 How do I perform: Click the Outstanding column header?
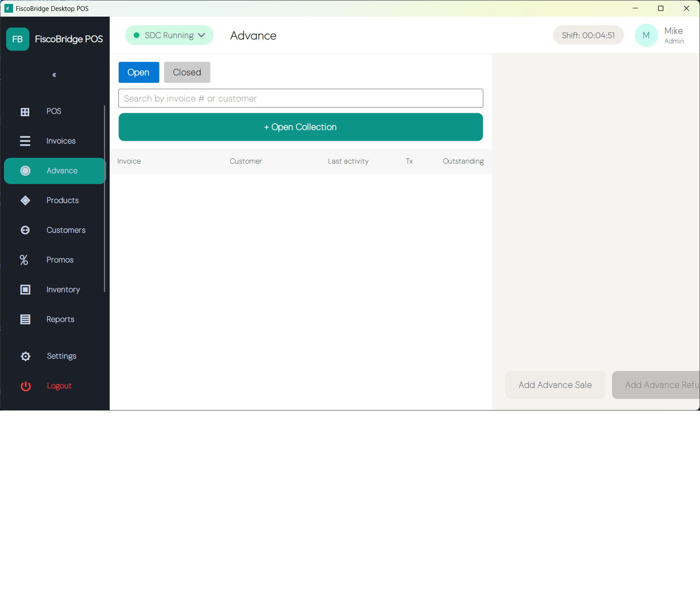point(463,161)
